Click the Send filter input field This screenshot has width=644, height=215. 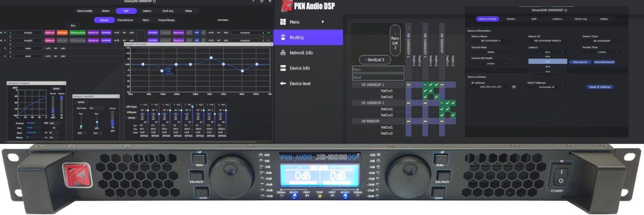(x=378, y=77)
